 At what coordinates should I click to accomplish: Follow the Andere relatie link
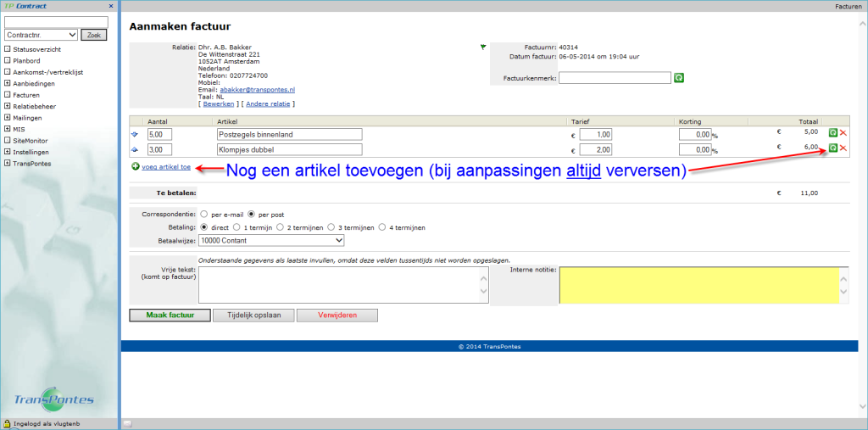coord(268,104)
